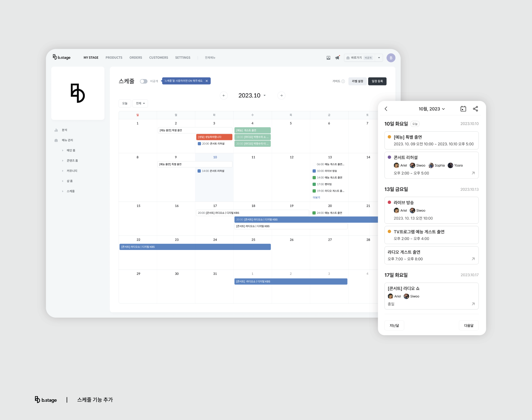Image resolution: width=532 pixels, height=420 pixels.
Task: Open the inbox download icon in header
Action: [x=329, y=58]
